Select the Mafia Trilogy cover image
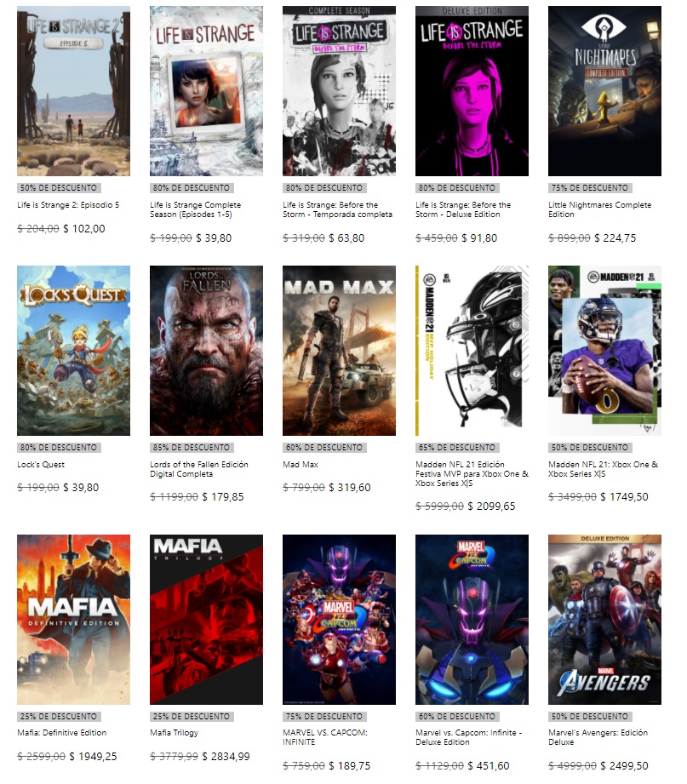687x784 pixels. click(x=207, y=620)
